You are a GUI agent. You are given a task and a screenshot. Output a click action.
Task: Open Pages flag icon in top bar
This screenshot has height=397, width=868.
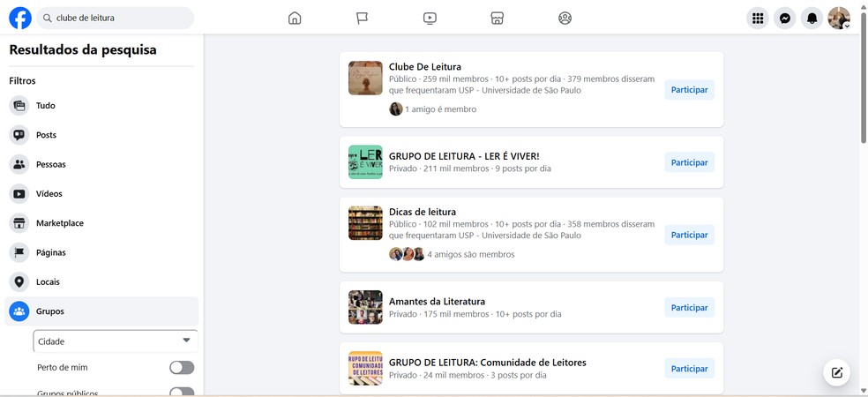click(x=362, y=19)
